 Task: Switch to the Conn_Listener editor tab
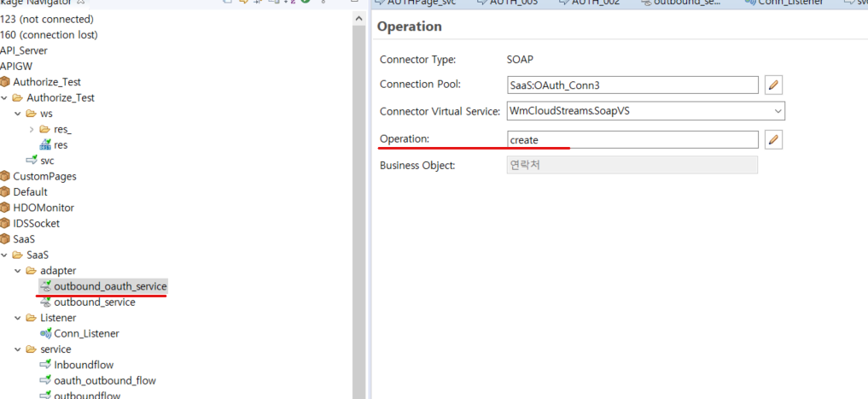[785, 4]
